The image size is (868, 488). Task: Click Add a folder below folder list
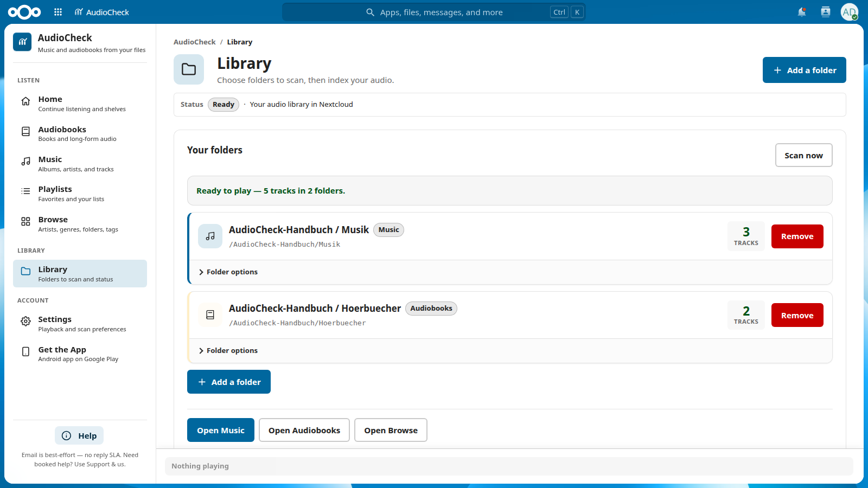click(229, 382)
